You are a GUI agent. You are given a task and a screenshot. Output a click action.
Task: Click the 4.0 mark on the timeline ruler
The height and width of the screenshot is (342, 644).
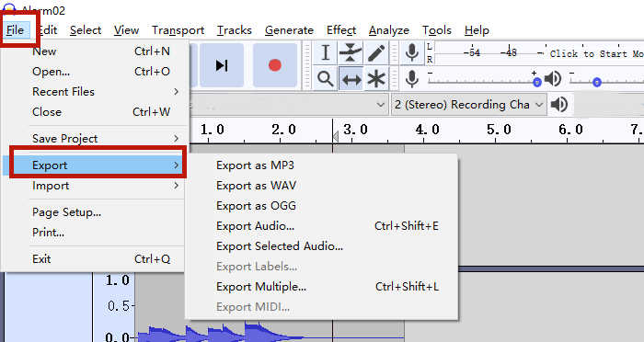click(427, 130)
